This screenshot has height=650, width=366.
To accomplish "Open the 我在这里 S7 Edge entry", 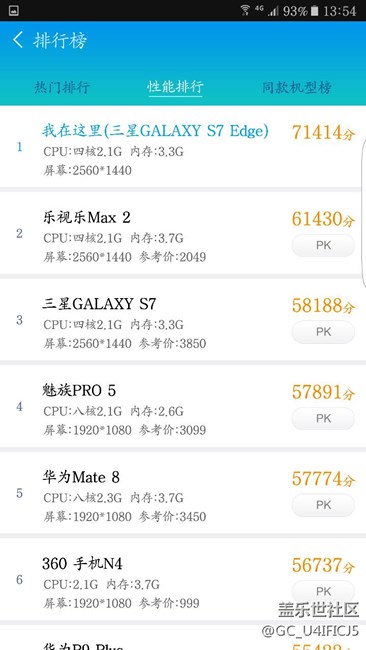I will pyautogui.click(x=183, y=147).
